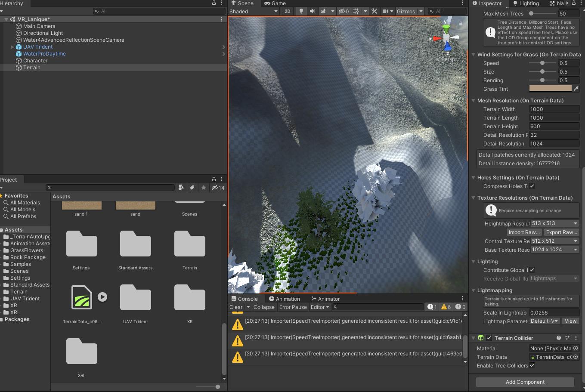This screenshot has width=585, height=392.
Task: Open Hierarchy panel options menu
Action: (222, 3)
